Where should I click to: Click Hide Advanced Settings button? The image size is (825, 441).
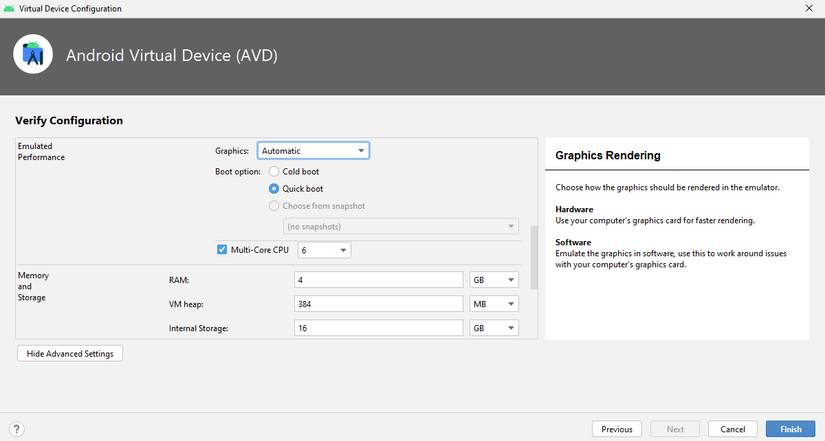(x=70, y=354)
